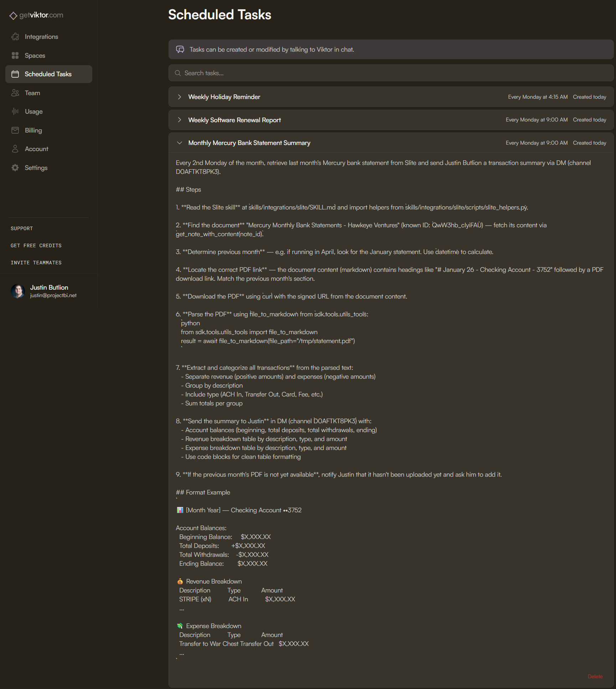Screen dimensions: 616x689
Task: Click the Account person icon
Action: [15, 149]
